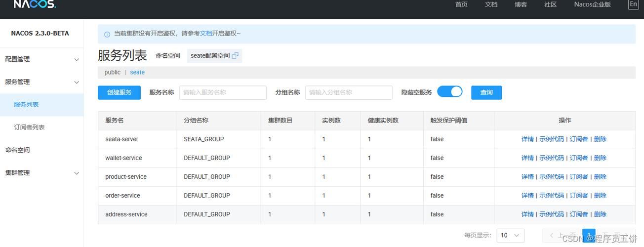Click the wallet-service service name cell
This screenshot has height=247, width=644.
point(137,158)
